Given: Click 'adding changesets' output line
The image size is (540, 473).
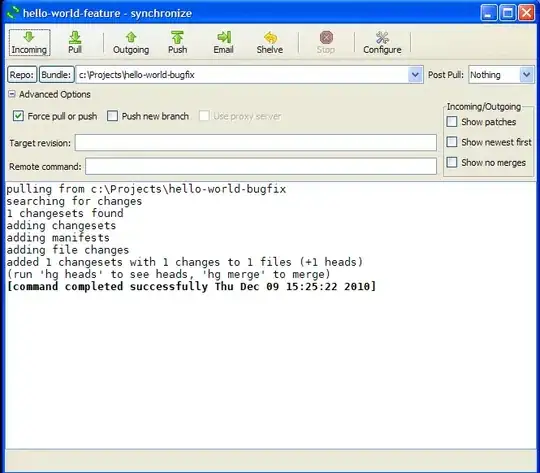Looking at the screenshot, I should tap(61, 226).
